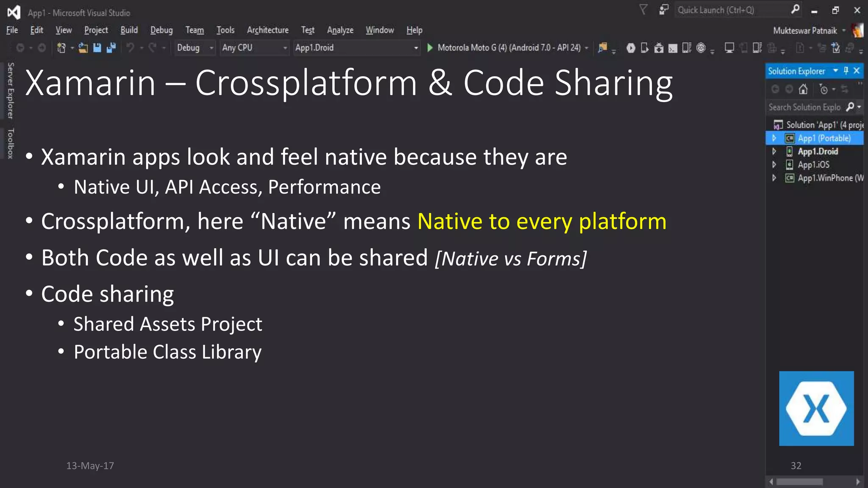
Task: Open the Toolbox side tab
Action: point(11,143)
